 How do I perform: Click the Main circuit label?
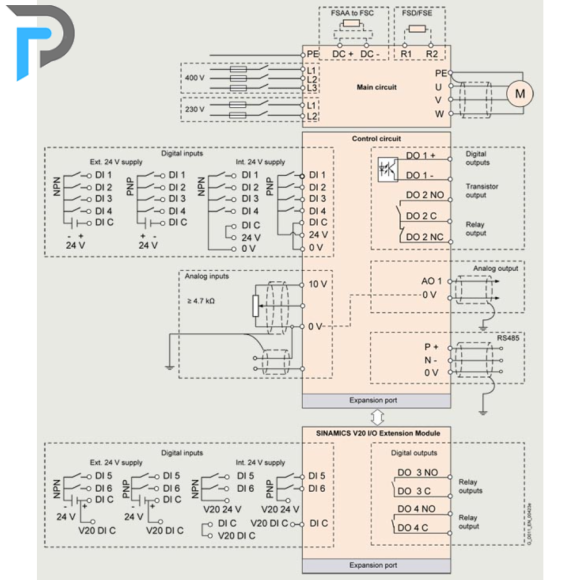coord(376,87)
